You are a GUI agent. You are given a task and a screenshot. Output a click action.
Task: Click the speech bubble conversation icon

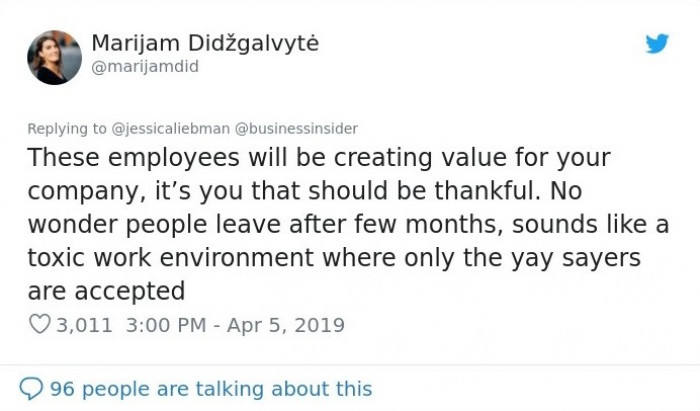[31, 389]
